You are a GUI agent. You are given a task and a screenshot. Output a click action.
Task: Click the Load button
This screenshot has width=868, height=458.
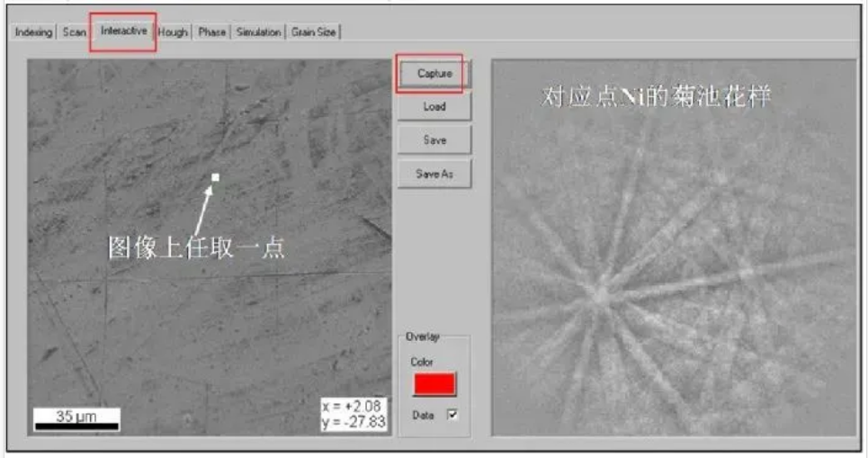click(x=434, y=106)
